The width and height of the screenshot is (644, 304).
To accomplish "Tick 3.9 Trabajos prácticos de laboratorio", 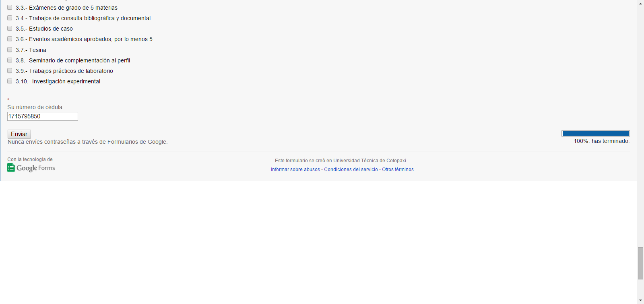I will (x=10, y=70).
